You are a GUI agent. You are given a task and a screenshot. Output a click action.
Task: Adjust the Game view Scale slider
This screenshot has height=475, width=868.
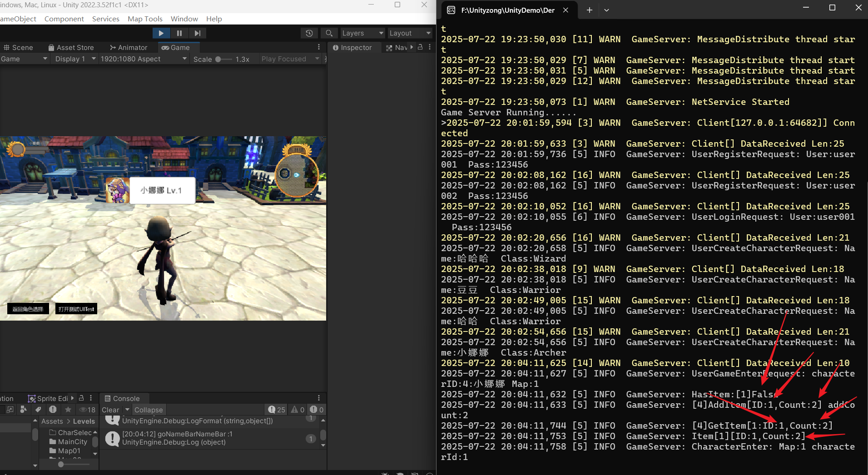pyautogui.click(x=218, y=59)
